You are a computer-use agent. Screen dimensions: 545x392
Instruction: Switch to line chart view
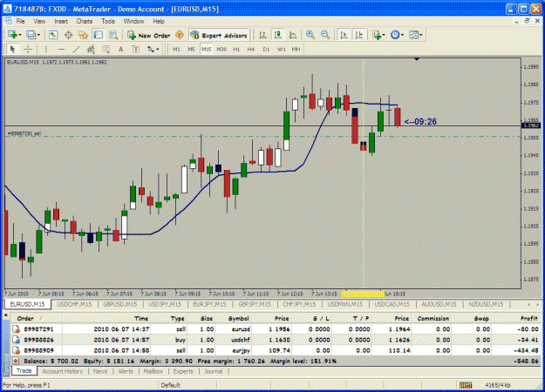293,35
